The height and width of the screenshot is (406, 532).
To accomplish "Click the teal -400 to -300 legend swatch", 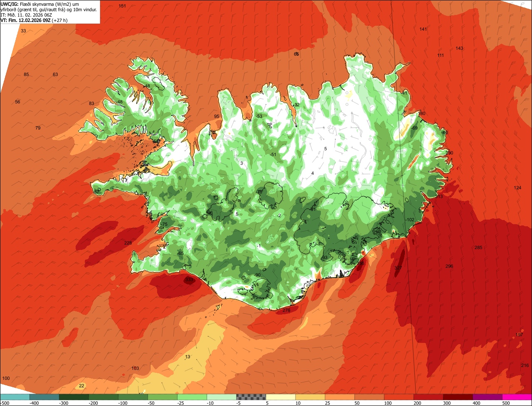I will pos(44,397).
